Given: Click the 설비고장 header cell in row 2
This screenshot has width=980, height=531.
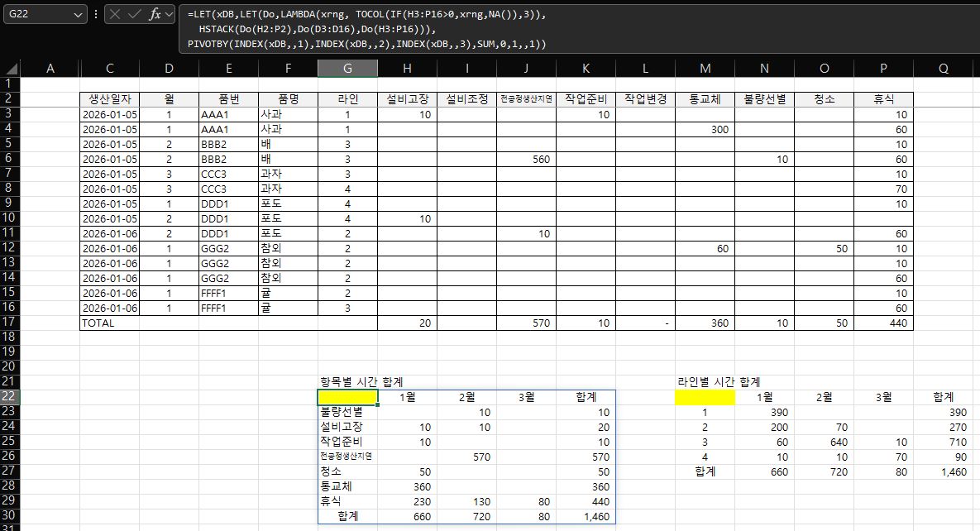Looking at the screenshot, I should point(407,99).
